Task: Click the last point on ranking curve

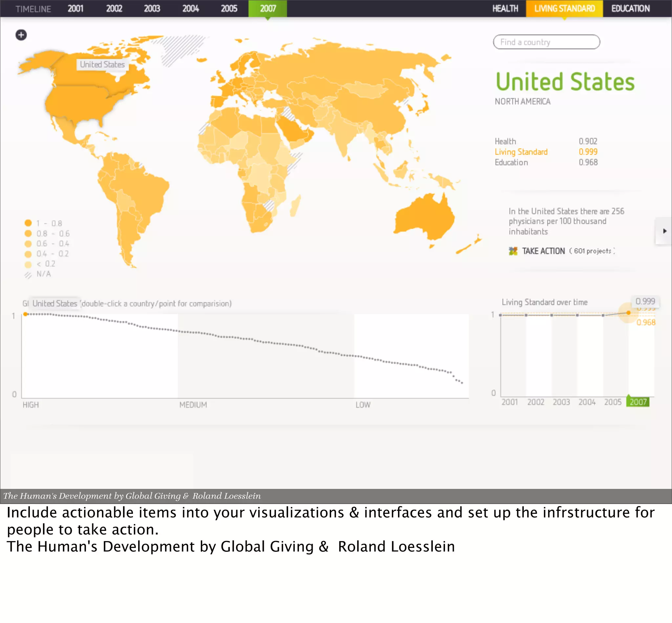Action: pyautogui.click(x=462, y=383)
